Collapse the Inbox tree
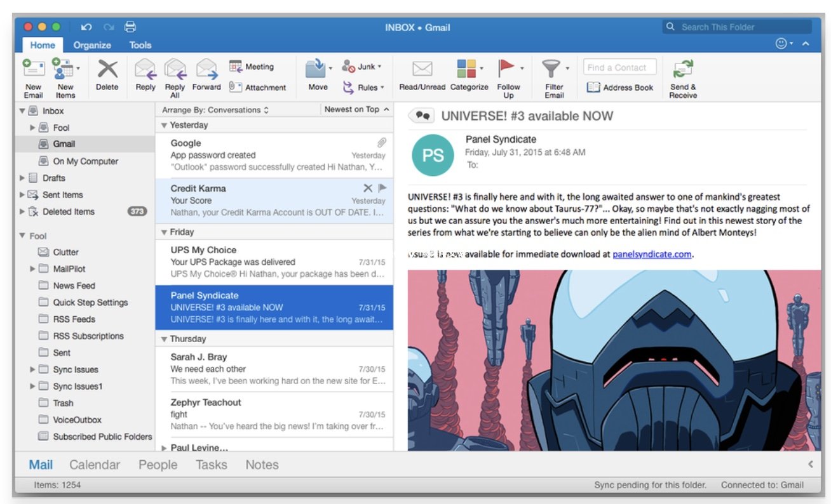 22,110
